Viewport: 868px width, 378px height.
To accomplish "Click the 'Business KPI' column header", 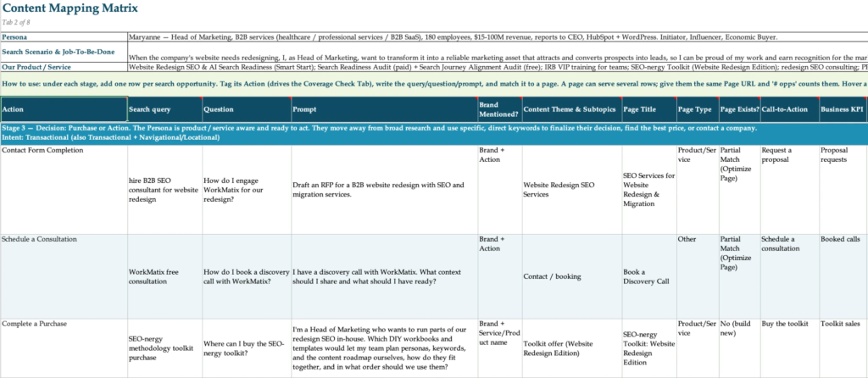I will (x=843, y=109).
